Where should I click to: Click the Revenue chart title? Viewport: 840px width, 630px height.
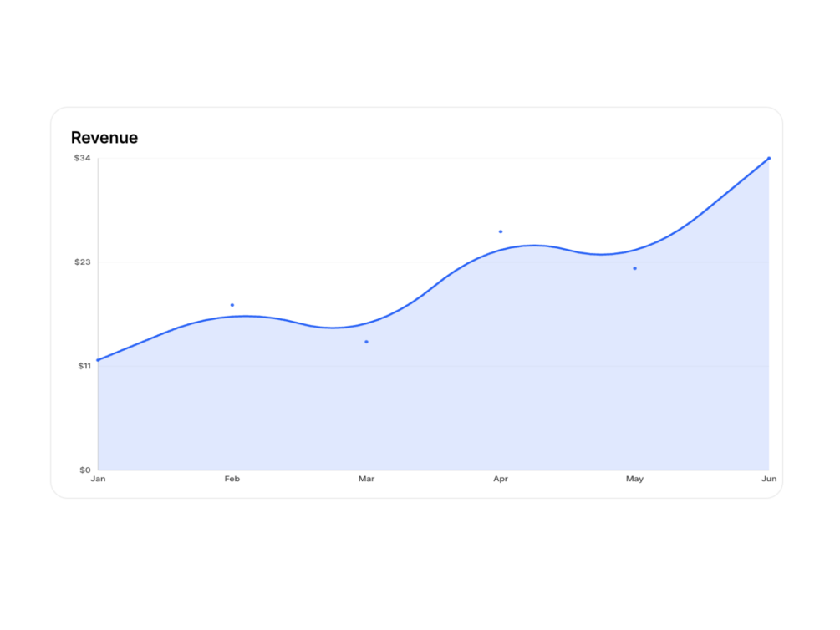tap(104, 138)
